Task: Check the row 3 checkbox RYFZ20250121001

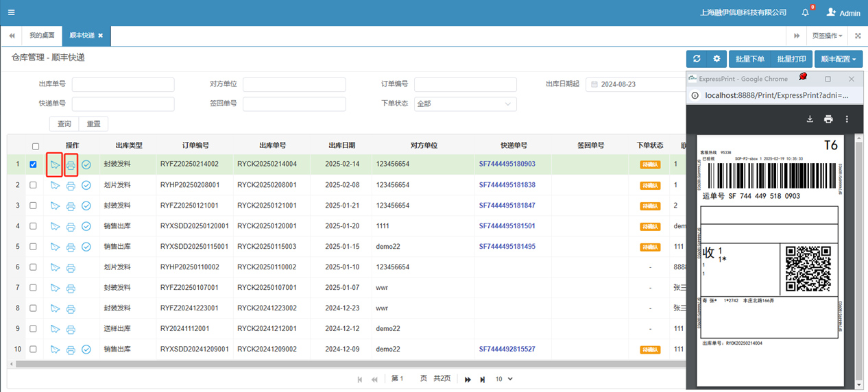Action: click(33, 206)
